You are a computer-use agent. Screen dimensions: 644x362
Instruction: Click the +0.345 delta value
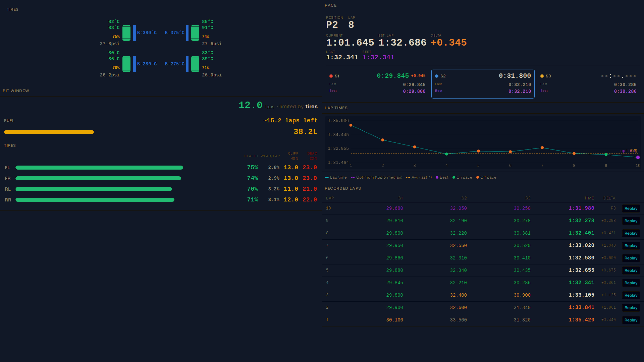click(449, 43)
